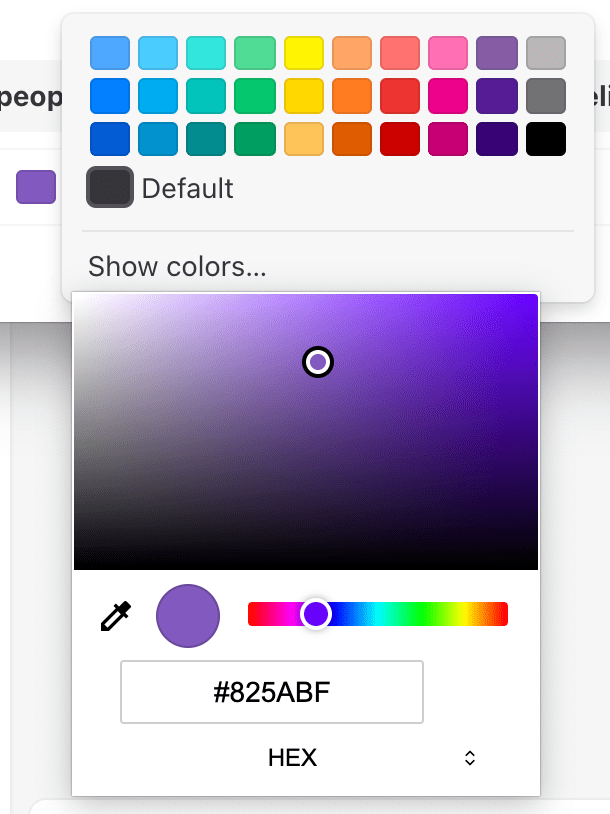610x814 pixels.
Task: Pick the eyedropper tool
Action: coord(116,616)
